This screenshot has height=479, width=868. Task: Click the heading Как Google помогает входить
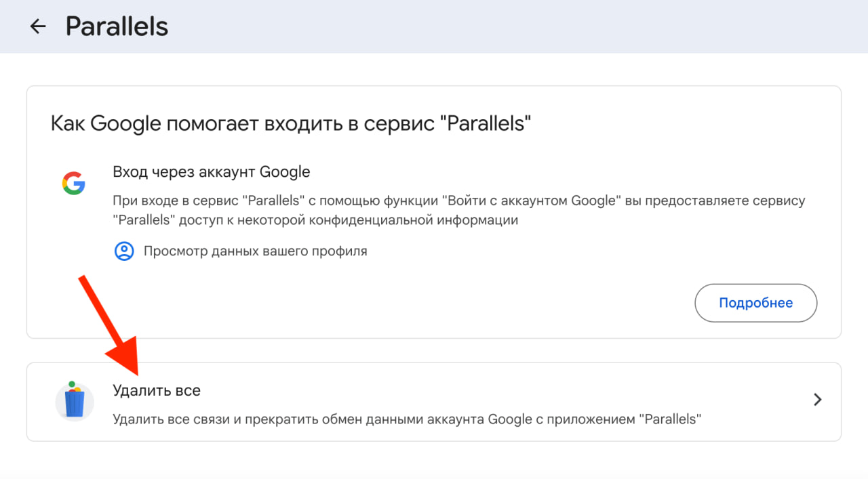click(x=290, y=124)
